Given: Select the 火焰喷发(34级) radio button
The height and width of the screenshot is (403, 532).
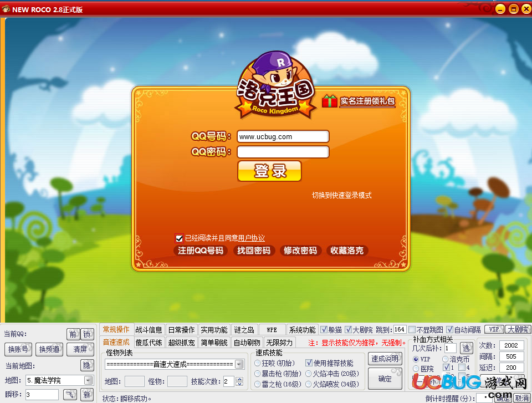Looking at the screenshot, I should [309, 384].
